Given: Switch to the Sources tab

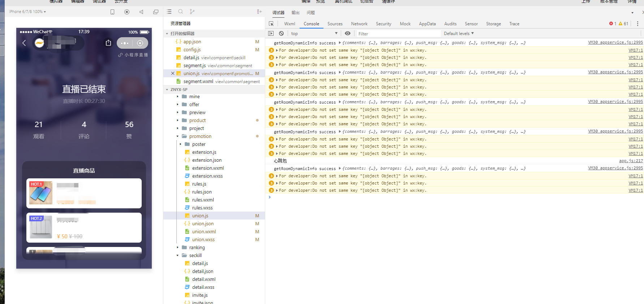Looking at the screenshot, I should point(335,23).
